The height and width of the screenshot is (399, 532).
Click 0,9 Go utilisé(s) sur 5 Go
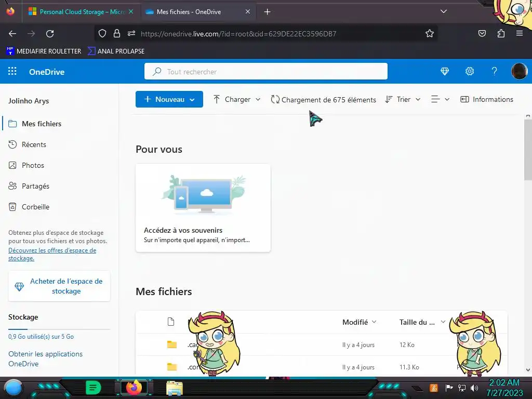tap(41, 337)
